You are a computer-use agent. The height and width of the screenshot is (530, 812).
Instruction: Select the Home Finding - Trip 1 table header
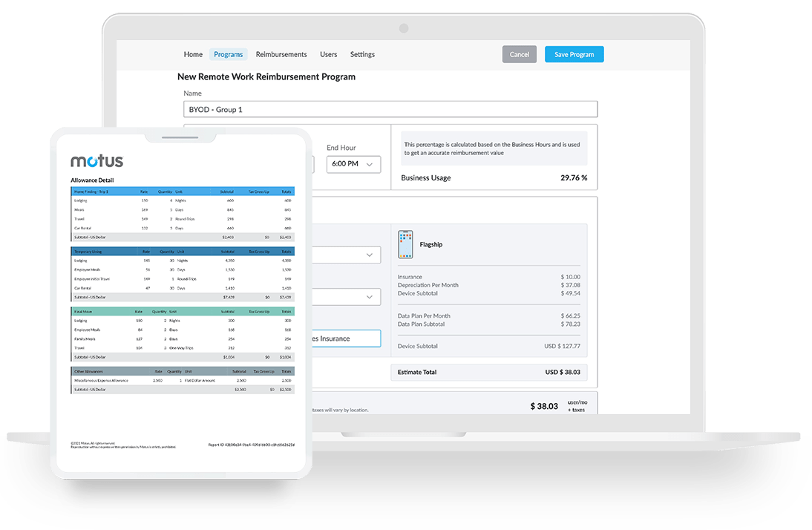[x=182, y=191]
